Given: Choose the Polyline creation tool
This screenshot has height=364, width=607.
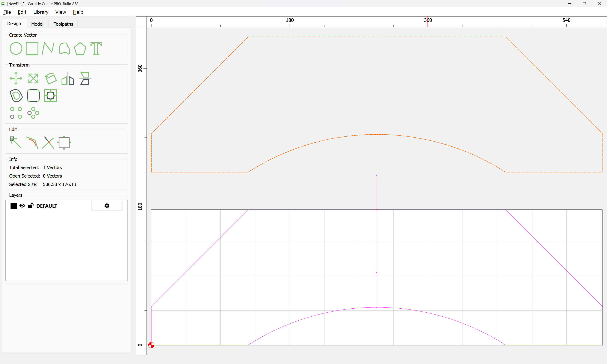Looking at the screenshot, I should click(48, 48).
